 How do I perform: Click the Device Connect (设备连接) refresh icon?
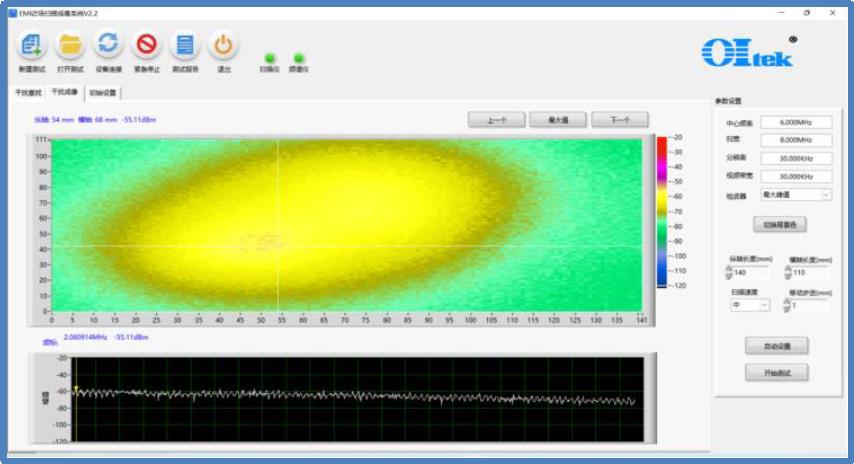(x=108, y=45)
